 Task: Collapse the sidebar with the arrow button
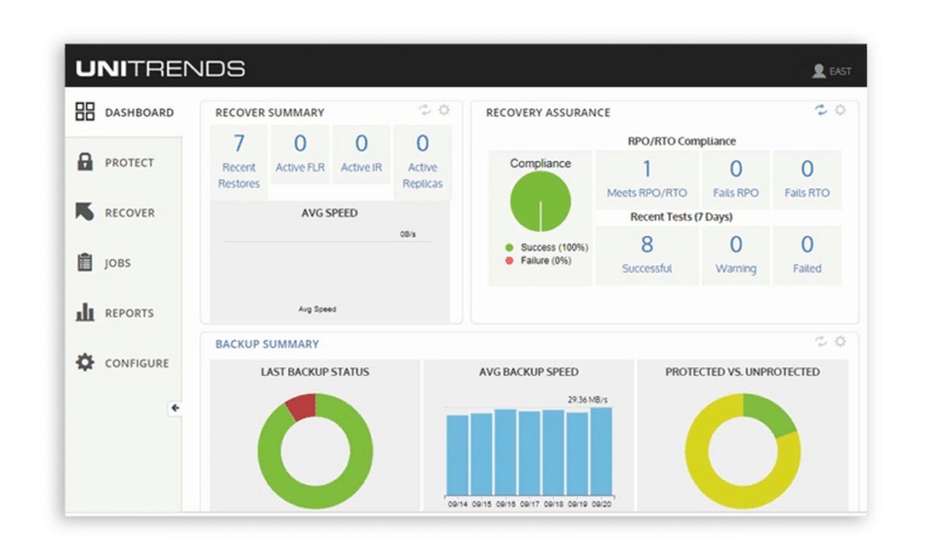point(175,408)
